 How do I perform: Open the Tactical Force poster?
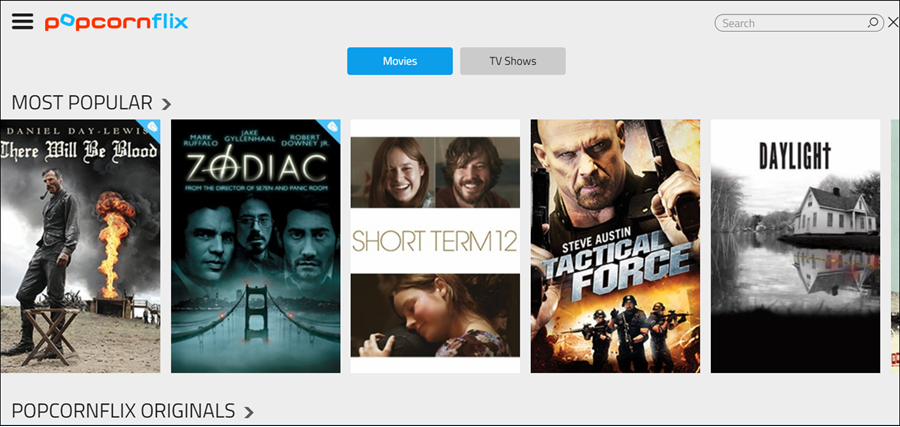pos(615,246)
